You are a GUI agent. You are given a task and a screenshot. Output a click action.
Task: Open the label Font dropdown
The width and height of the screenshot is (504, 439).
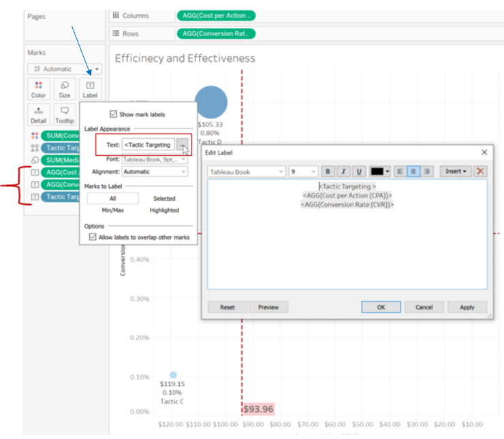pos(155,159)
